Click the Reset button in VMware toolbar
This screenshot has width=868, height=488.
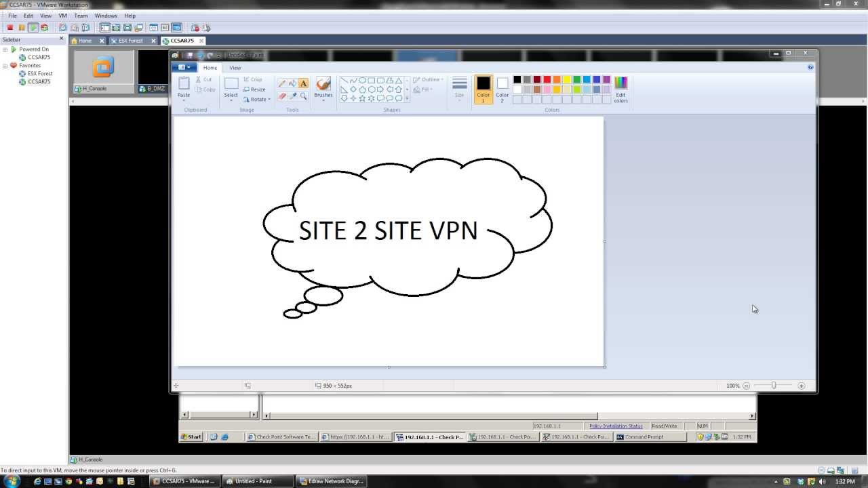(44, 28)
